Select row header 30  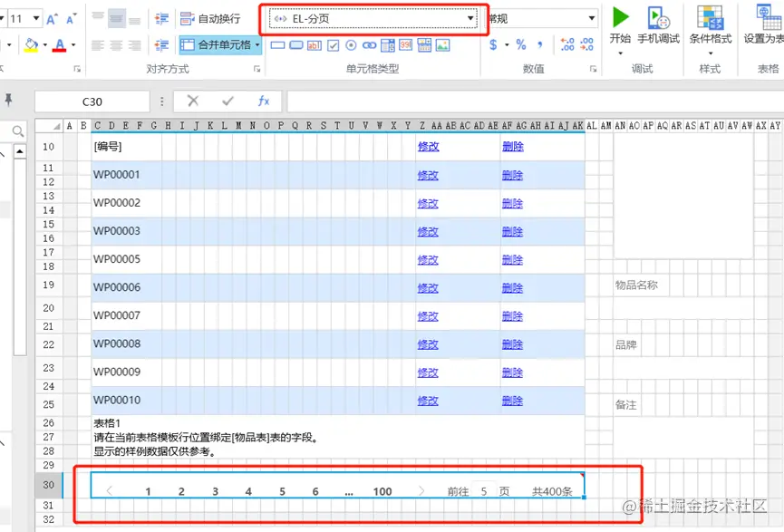pyautogui.click(x=49, y=485)
